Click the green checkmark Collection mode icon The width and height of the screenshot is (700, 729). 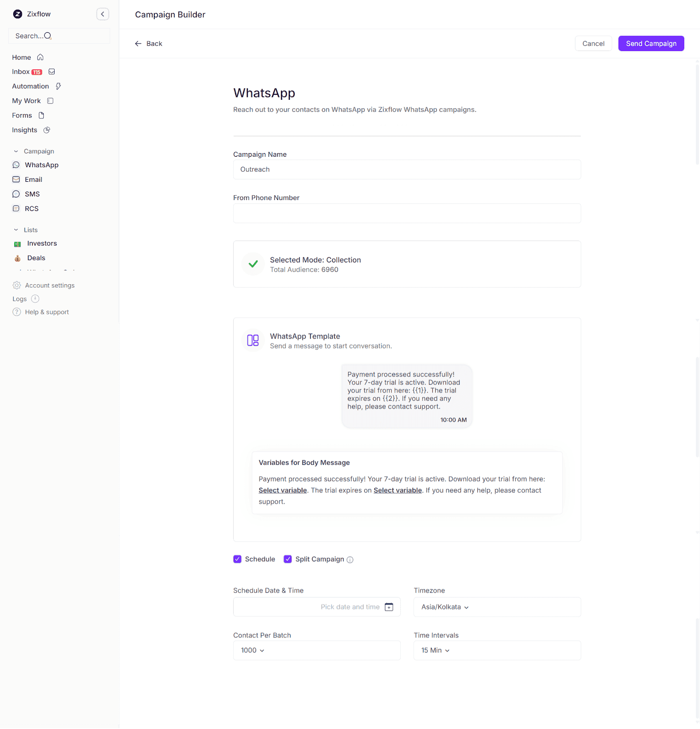pyautogui.click(x=253, y=264)
